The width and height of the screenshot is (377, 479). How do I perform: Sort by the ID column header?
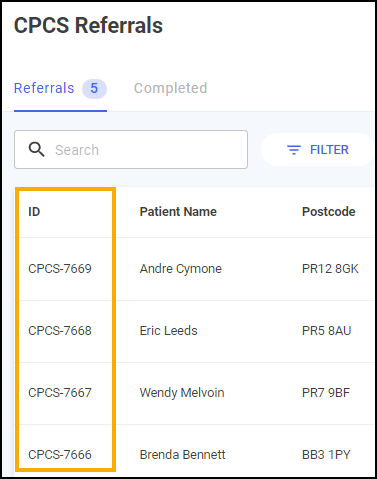tap(34, 212)
